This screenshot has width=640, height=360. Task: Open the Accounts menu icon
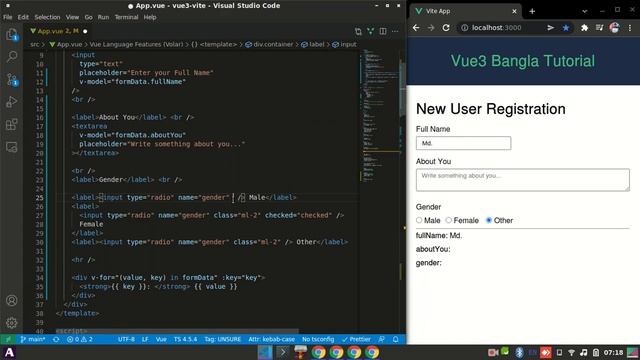[12, 300]
